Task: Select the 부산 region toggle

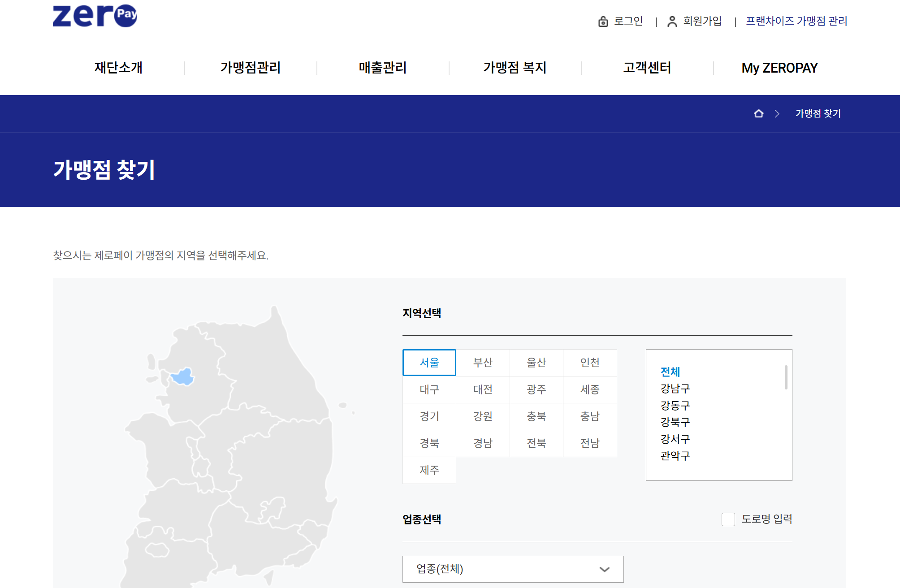Action: (483, 362)
